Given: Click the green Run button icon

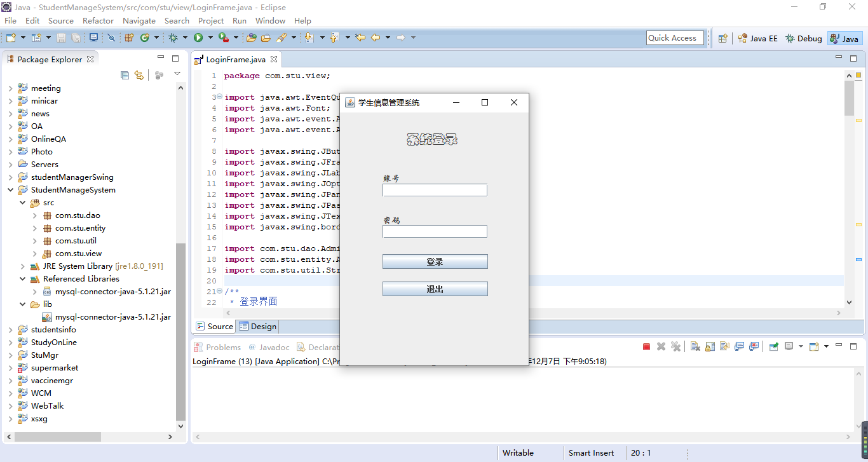Looking at the screenshot, I should click(x=198, y=37).
